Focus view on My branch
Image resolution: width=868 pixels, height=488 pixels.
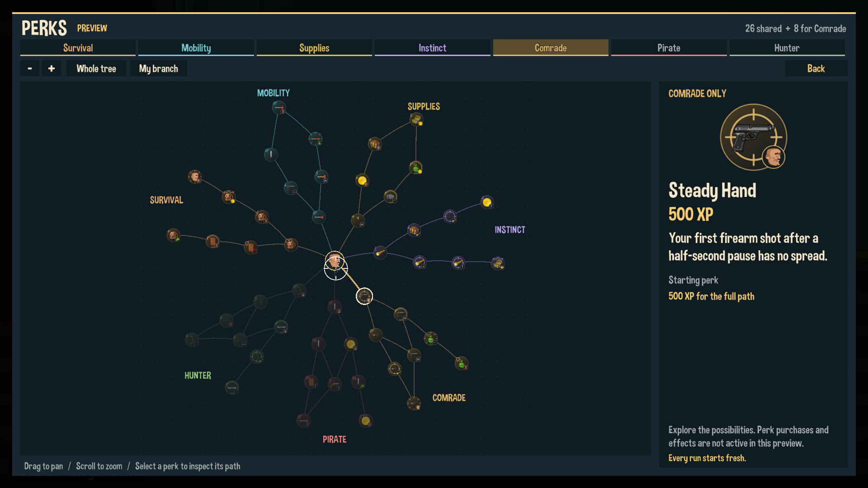(x=159, y=69)
